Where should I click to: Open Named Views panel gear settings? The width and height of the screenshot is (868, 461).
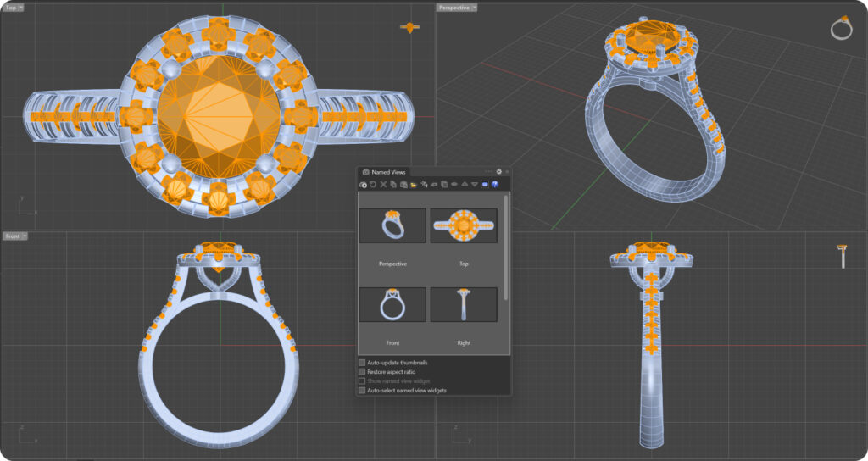pyautogui.click(x=498, y=171)
